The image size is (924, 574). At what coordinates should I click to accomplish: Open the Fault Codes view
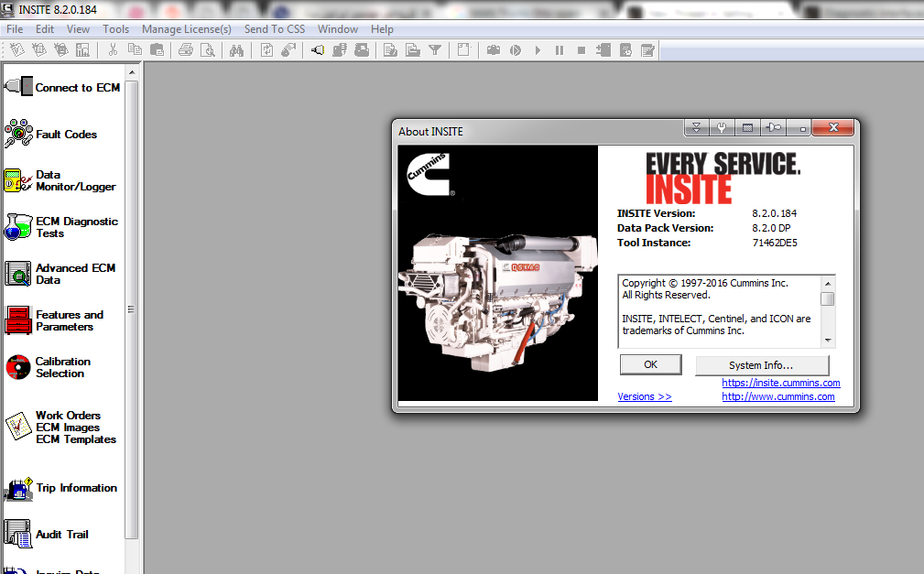(51, 134)
